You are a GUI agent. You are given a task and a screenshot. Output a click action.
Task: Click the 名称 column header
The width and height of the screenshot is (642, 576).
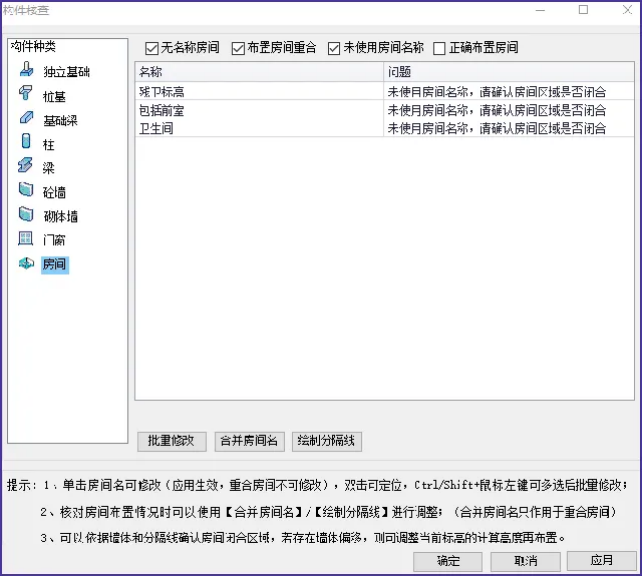[258, 72]
